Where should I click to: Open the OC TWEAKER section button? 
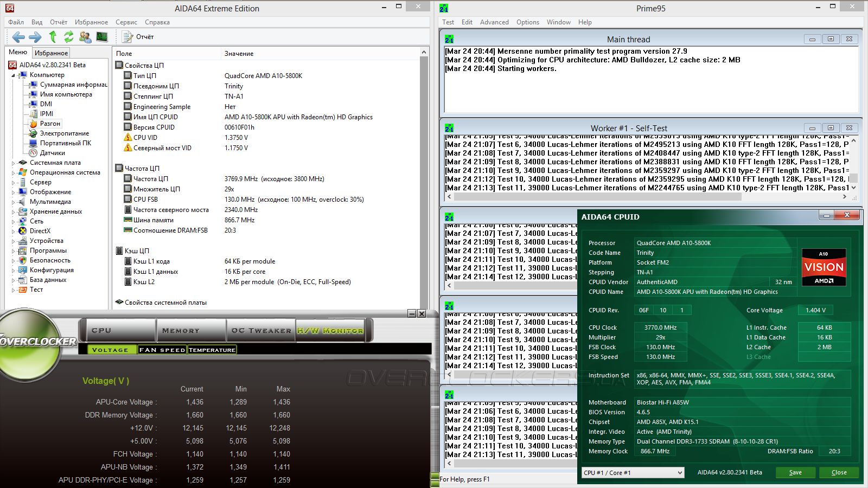click(261, 330)
